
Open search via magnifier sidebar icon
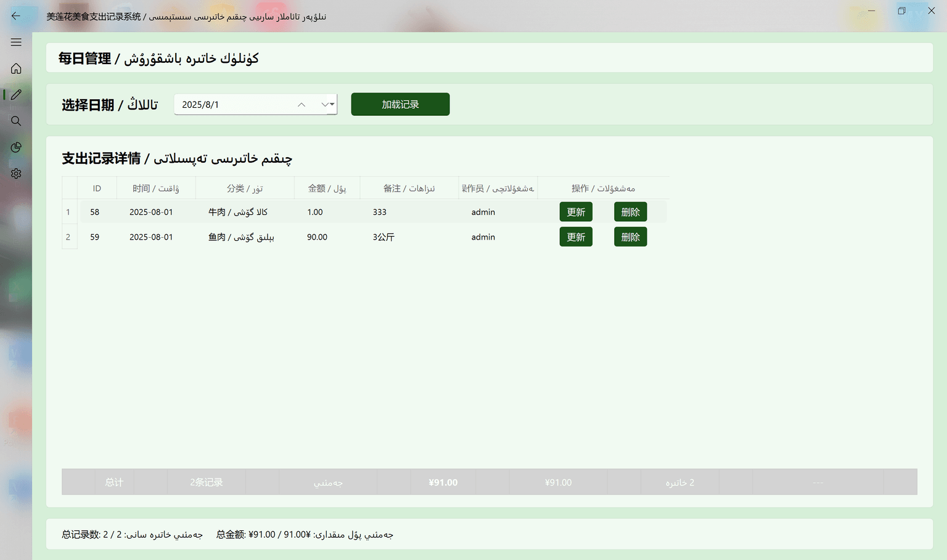(16, 121)
